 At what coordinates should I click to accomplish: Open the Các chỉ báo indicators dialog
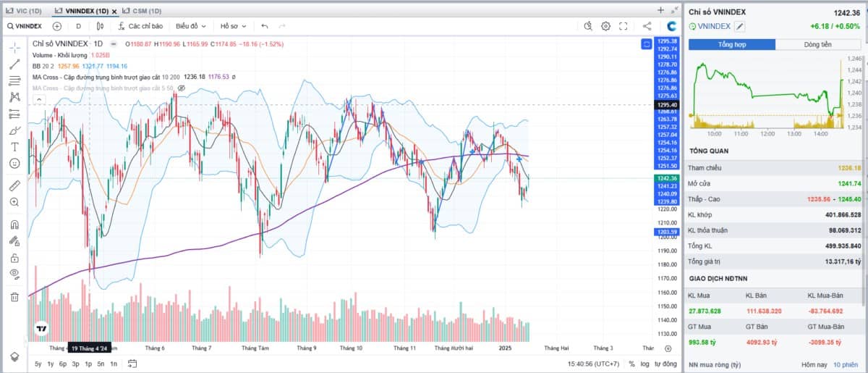point(140,26)
